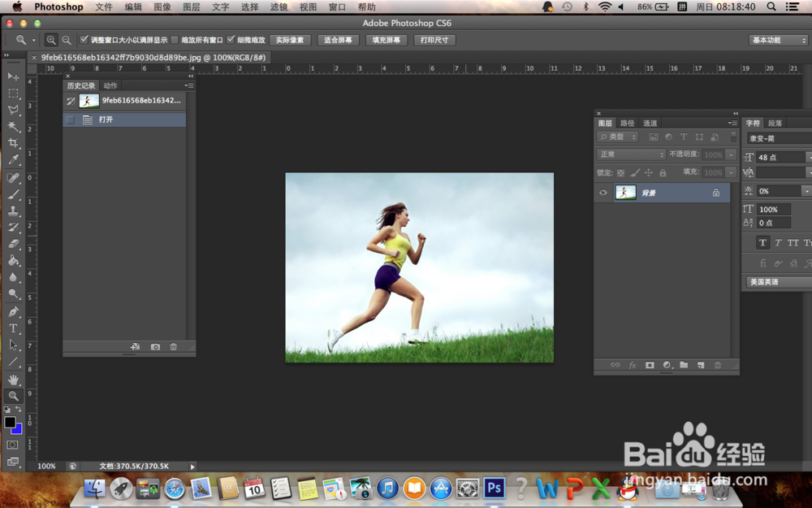This screenshot has height=508, width=812.
Task: Select the Brush tool
Action: click(13, 194)
